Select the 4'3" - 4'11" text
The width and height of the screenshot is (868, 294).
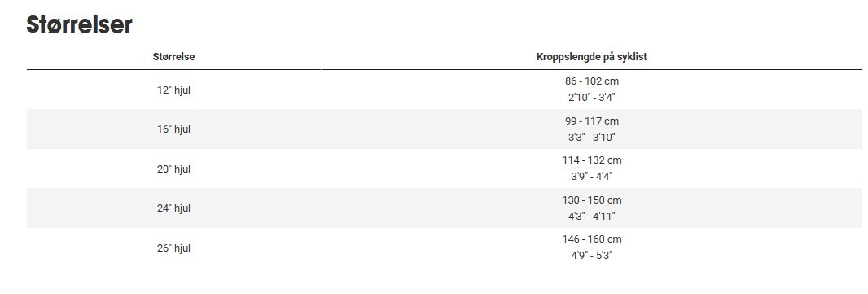[x=592, y=216]
